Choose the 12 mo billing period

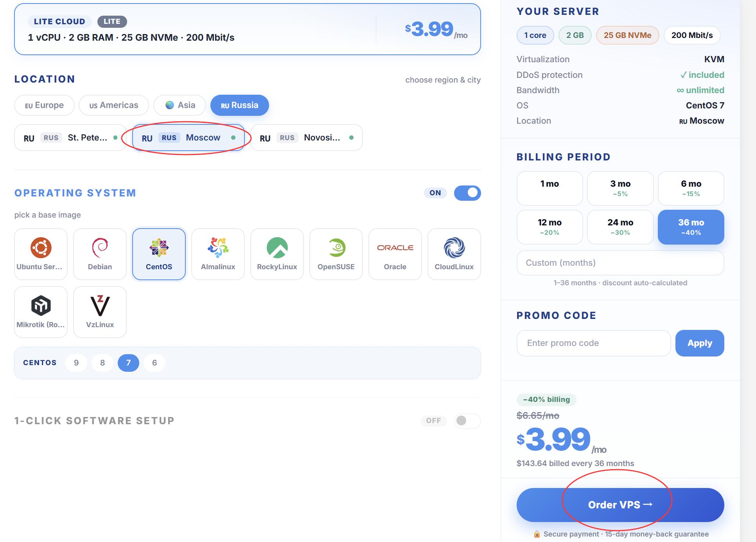click(x=549, y=227)
